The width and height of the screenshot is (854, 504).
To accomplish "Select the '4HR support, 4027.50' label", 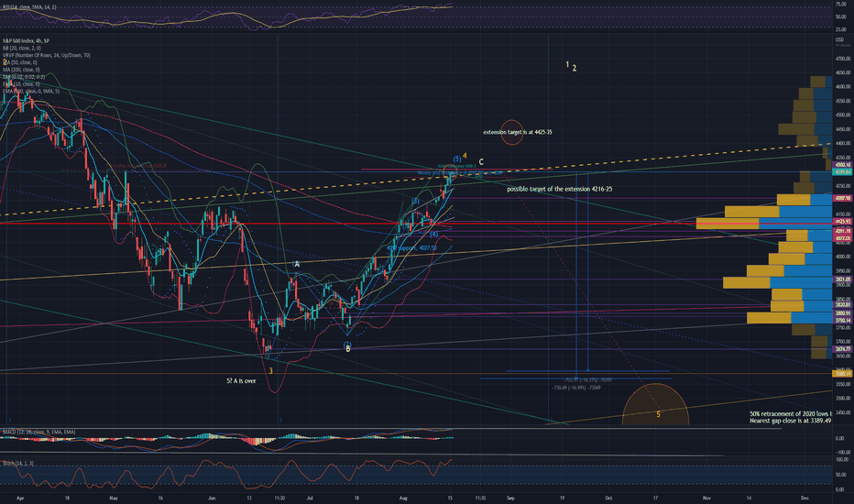I will tap(411, 248).
